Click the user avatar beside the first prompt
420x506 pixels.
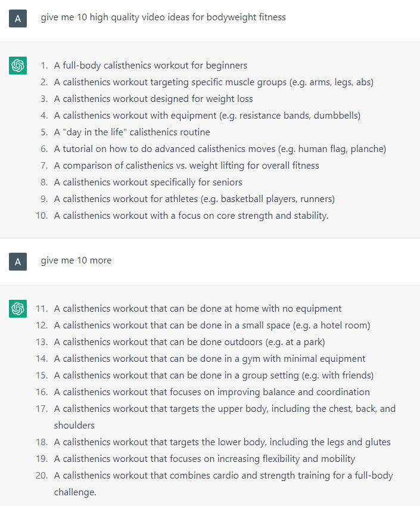point(18,18)
